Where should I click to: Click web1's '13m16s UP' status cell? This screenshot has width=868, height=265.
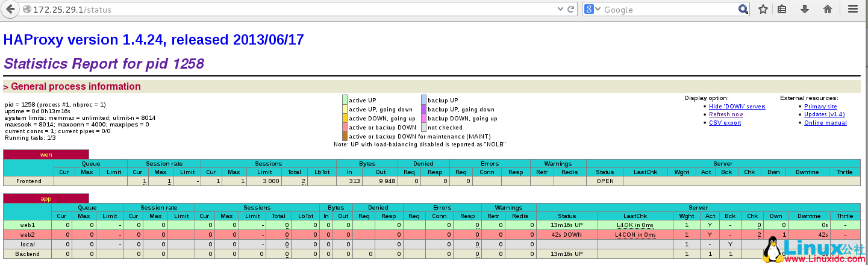coord(567,225)
